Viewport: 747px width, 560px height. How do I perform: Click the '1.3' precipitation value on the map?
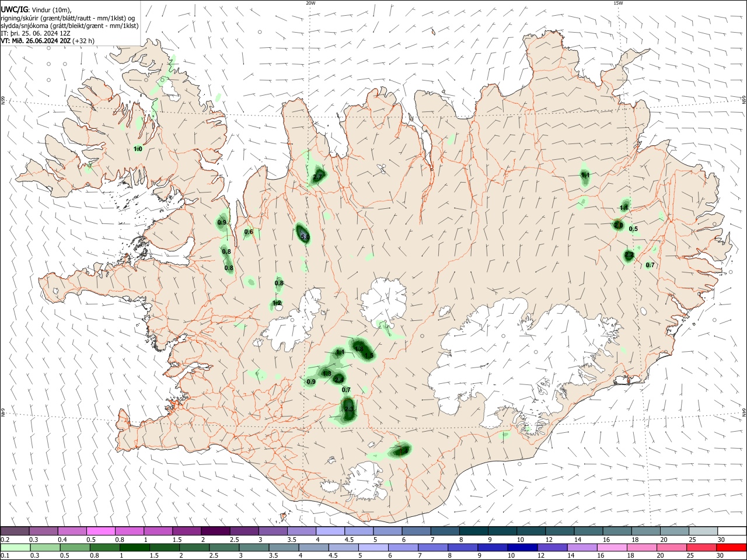pos(327,373)
